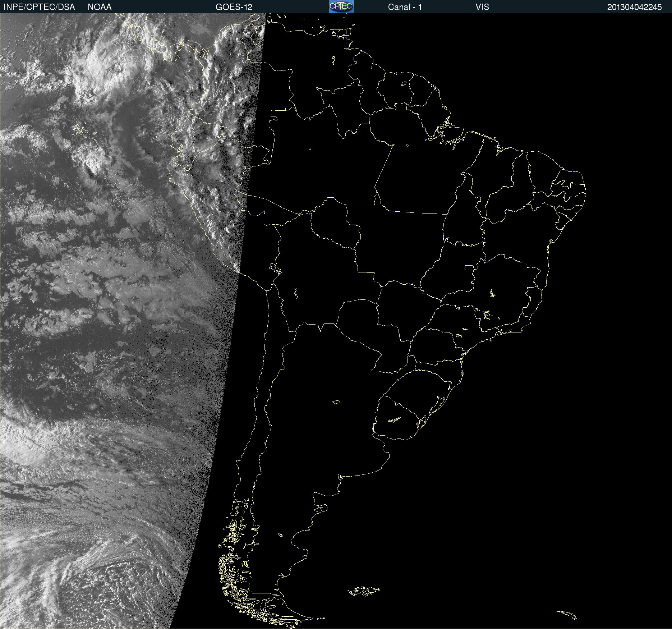
Task: Select the VIS header label
Action: click(482, 7)
